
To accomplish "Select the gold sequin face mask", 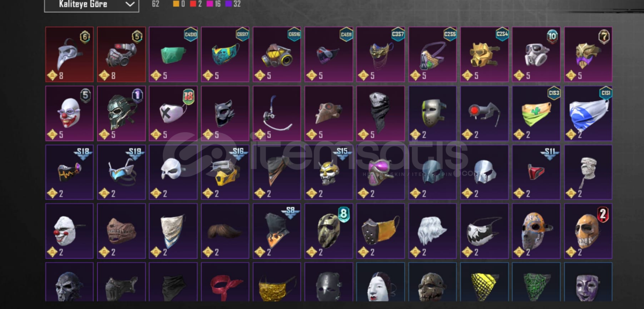I will coord(277,282).
